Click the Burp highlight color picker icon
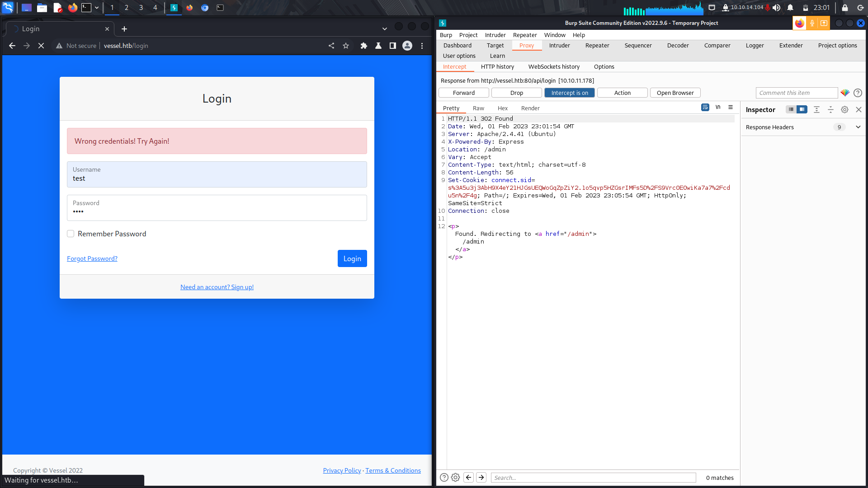Image resolution: width=868 pixels, height=488 pixels. (844, 93)
